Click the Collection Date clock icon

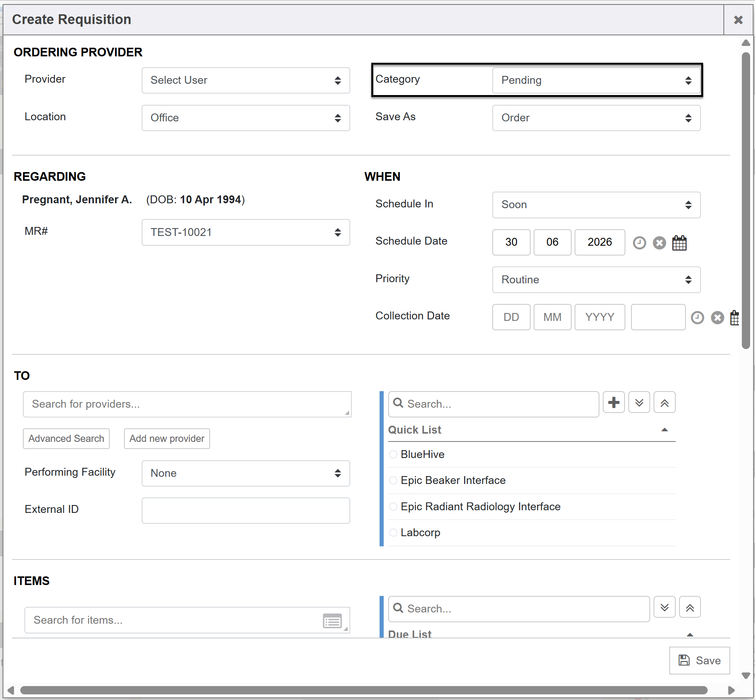[x=697, y=317]
